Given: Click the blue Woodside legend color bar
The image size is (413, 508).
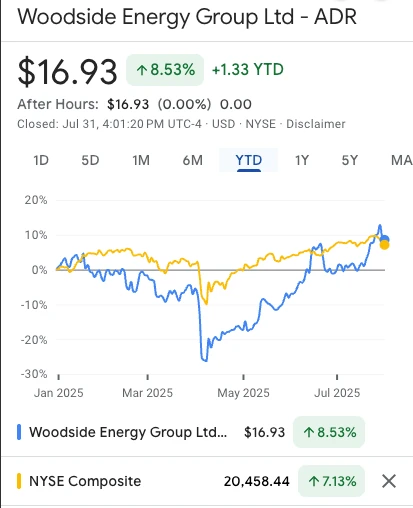Looking at the screenshot, I should [x=19, y=432].
